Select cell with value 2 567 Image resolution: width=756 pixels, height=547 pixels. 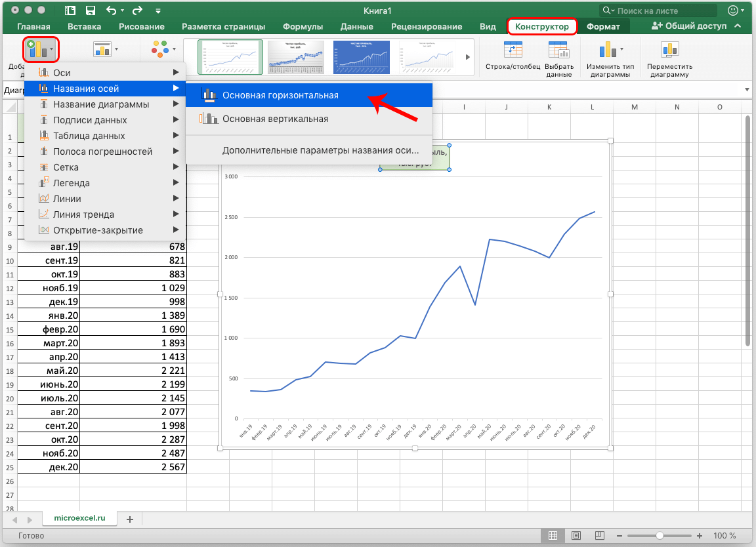[133, 467]
